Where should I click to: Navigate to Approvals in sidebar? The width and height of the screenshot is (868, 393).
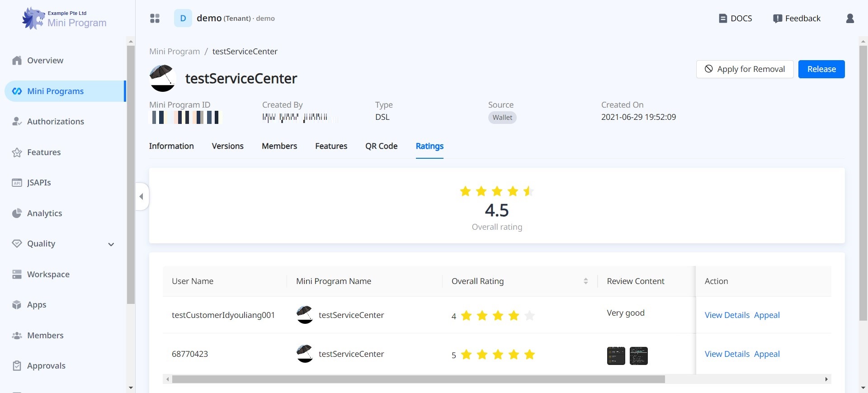click(46, 366)
